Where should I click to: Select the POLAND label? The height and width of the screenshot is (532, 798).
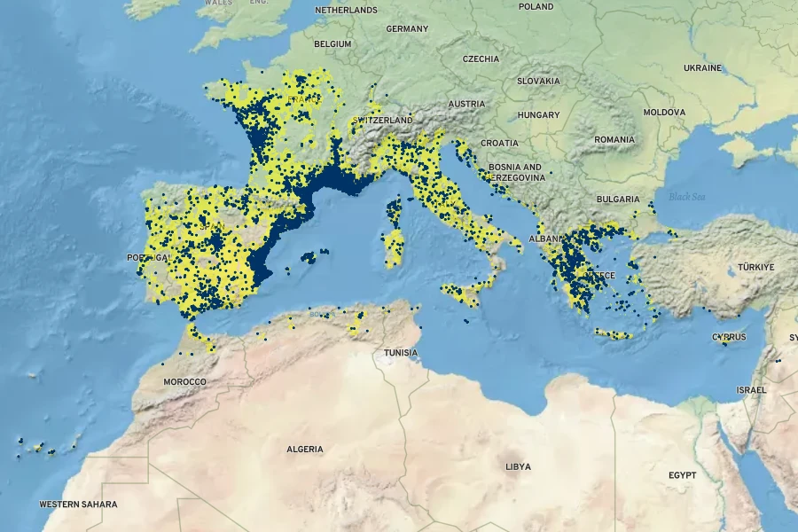coord(536,6)
